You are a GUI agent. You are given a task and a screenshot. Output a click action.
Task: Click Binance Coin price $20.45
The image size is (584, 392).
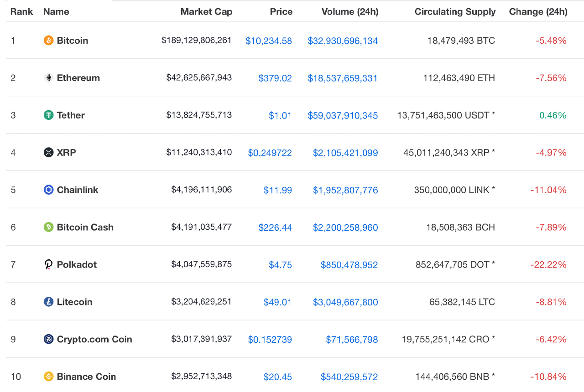[x=278, y=377]
